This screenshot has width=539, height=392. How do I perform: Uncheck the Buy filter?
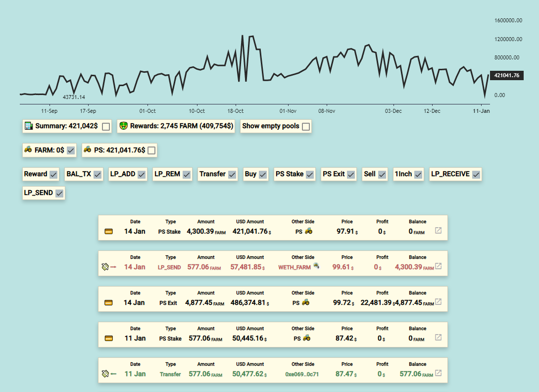(x=263, y=175)
